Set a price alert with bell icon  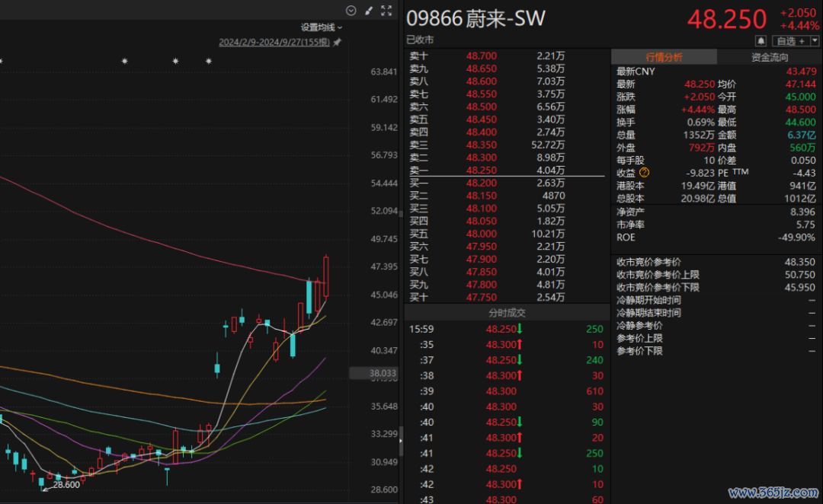coord(761,40)
